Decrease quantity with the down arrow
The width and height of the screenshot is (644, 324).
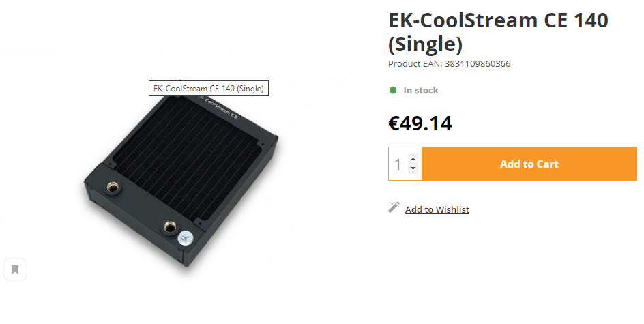point(413,169)
